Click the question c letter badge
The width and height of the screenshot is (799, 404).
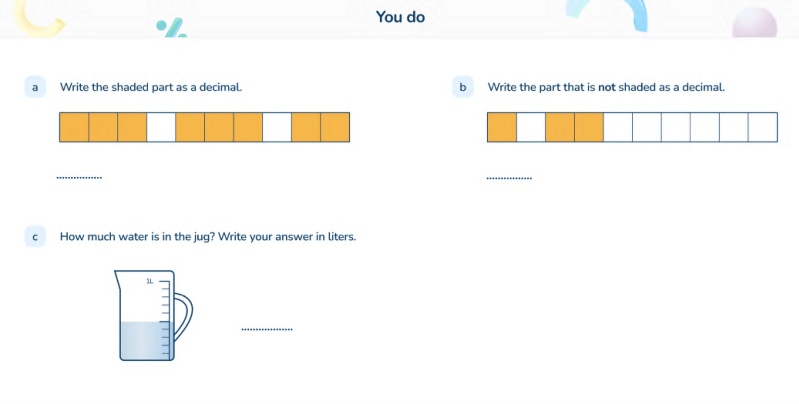35,237
